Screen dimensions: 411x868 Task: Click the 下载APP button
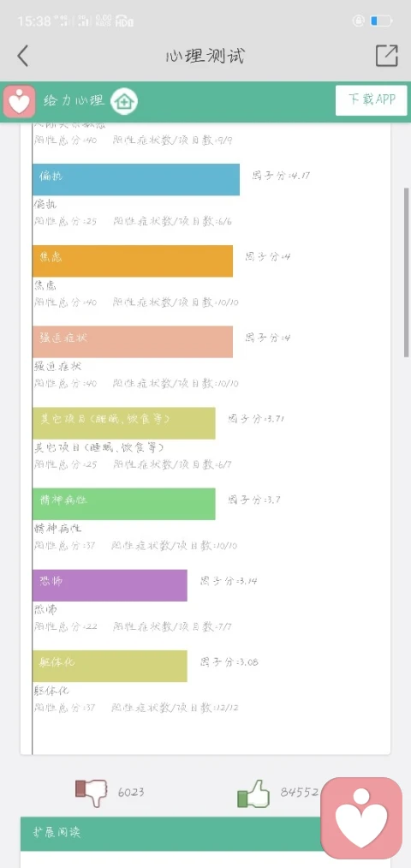[371, 100]
